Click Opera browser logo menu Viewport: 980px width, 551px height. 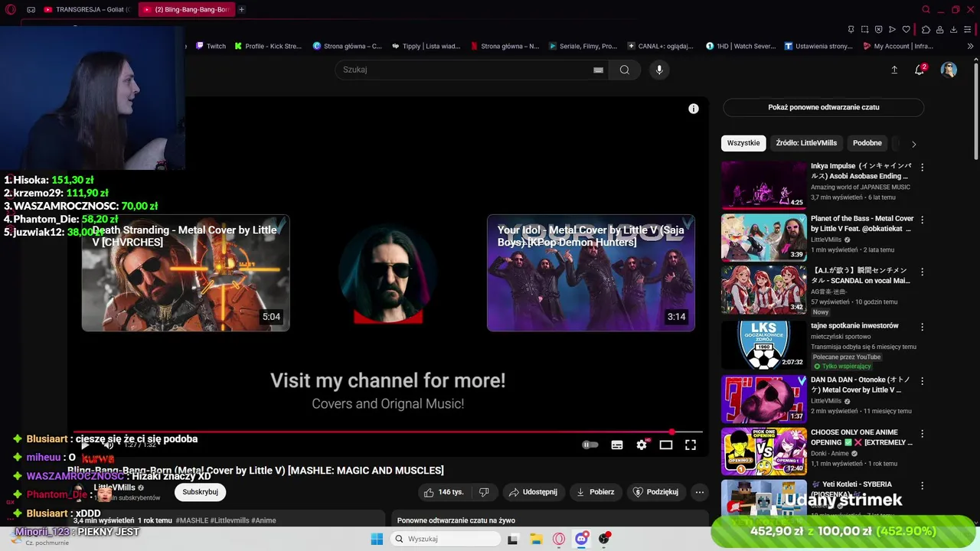pos(10,9)
